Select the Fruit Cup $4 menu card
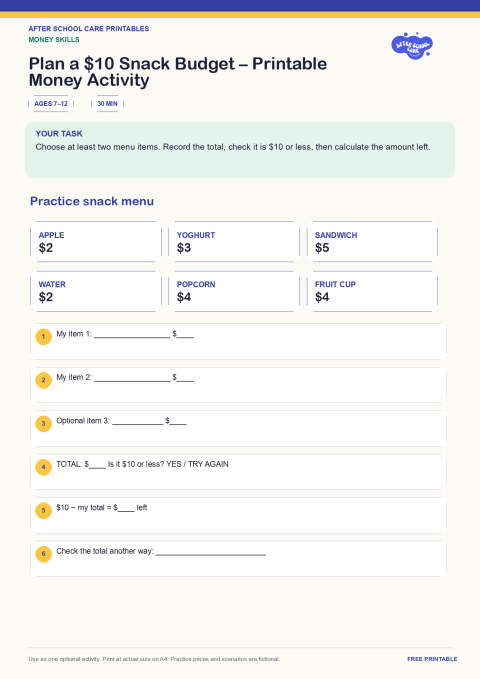Image resolution: width=480 pixels, height=679 pixels. 372,291
